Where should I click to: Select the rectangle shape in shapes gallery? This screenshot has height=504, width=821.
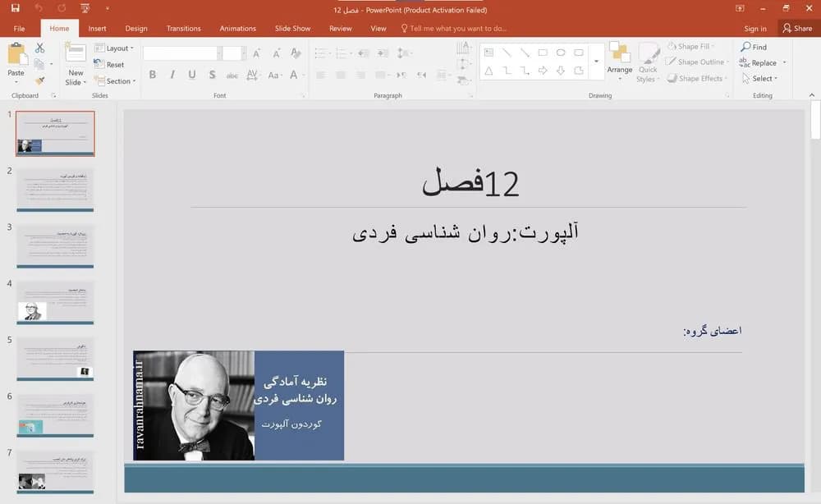(x=543, y=53)
